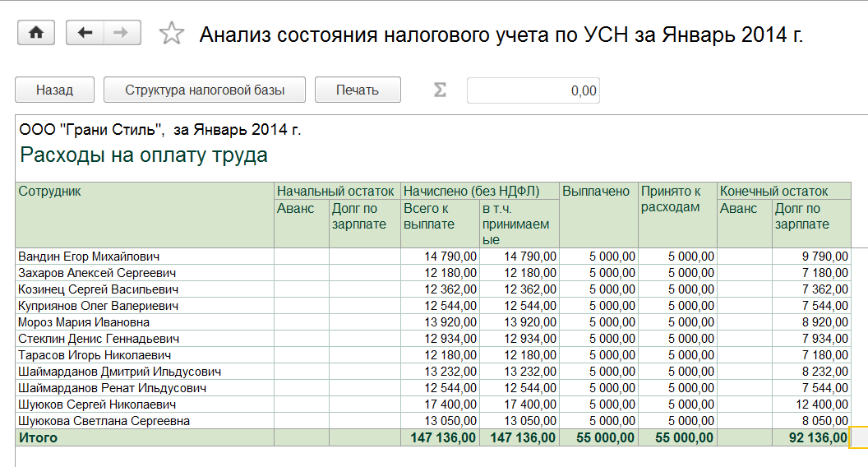Click the Выплачено column header

point(596,191)
